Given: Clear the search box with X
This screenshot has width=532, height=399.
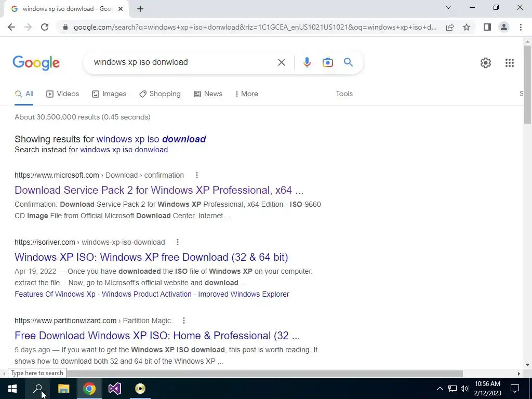Looking at the screenshot, I should [281, 62].
